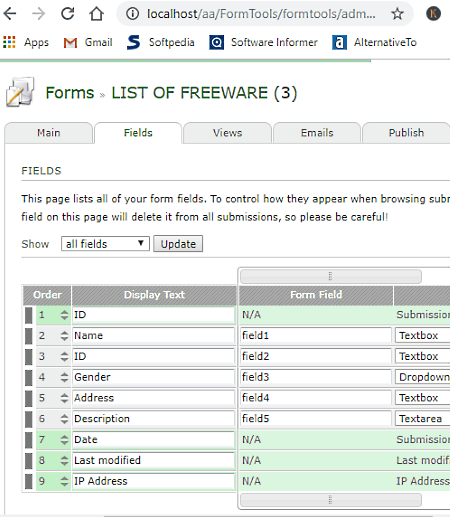Open the Softpedia bookmark
The height and width of the screenshot is (517, 450).
(x=161, y=42)
